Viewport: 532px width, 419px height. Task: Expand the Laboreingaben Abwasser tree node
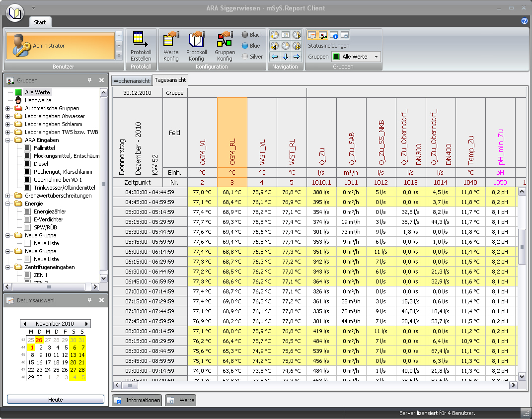click(7, 116)
